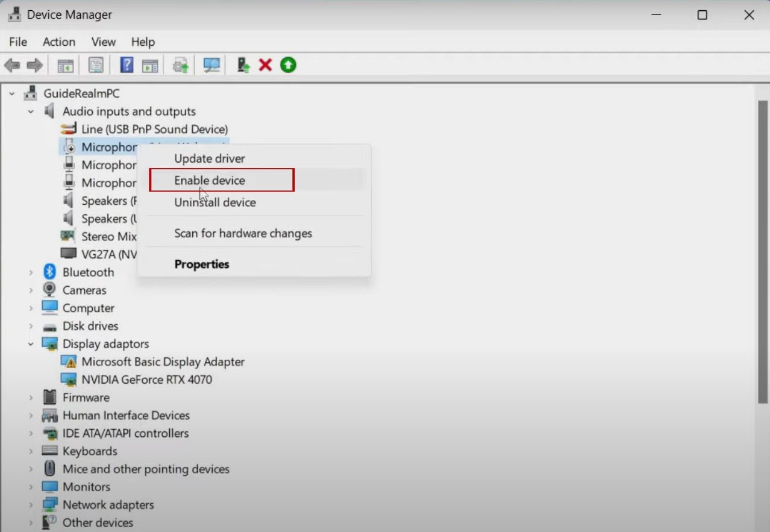This screenshot has width=770, height=532.
Task: Select the Line USB PnP Sound Device
Action: point(154,129)
